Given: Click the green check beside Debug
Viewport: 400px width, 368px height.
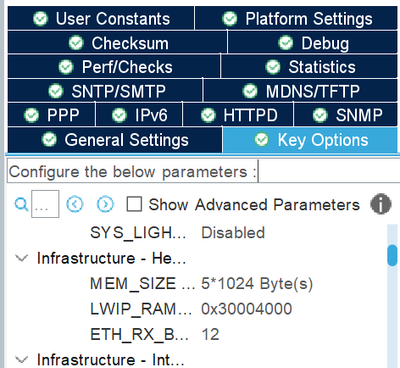Looking at the screenshot, I should 286,43.
